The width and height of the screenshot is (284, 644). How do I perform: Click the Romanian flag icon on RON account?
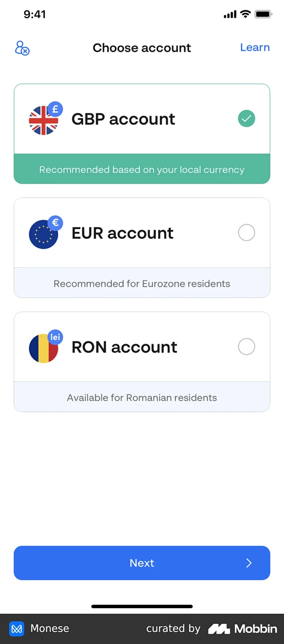point(42,349)
